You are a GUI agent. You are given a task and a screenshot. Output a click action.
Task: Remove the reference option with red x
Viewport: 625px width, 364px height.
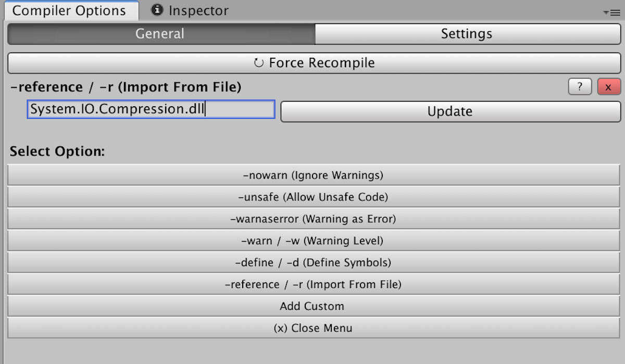coord(608,87)
